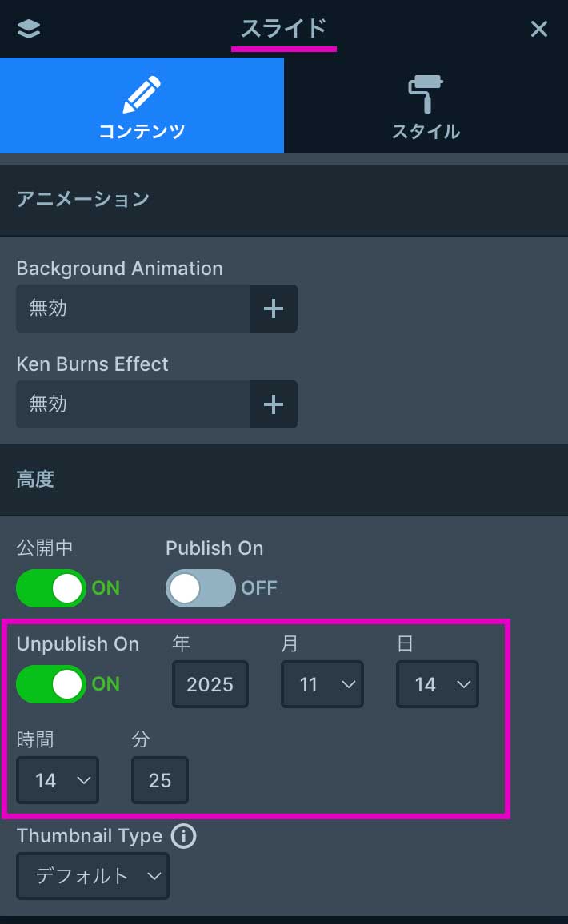Viewport: 568px width, 924px height.
Task: Click the Background Animation 無効 field
Action: [x=133, y=309]
